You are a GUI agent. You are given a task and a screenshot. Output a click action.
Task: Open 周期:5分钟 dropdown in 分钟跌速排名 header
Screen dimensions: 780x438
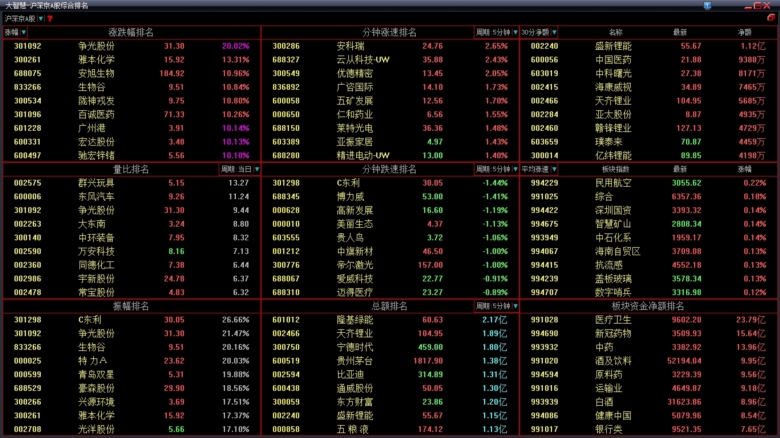click(x=496, y=169)
